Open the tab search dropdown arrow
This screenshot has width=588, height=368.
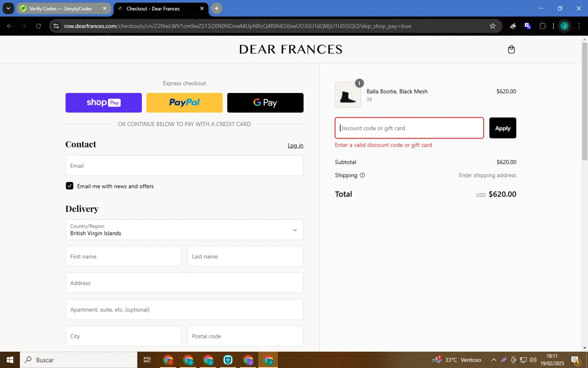click(8, 8)
